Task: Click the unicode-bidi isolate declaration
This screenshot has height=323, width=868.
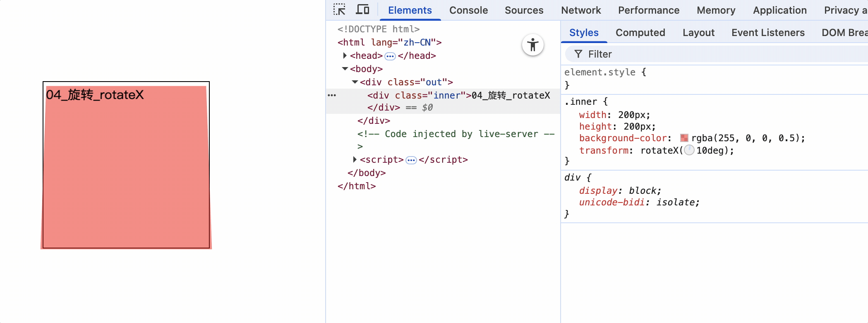Action: [x=639, y=202]
